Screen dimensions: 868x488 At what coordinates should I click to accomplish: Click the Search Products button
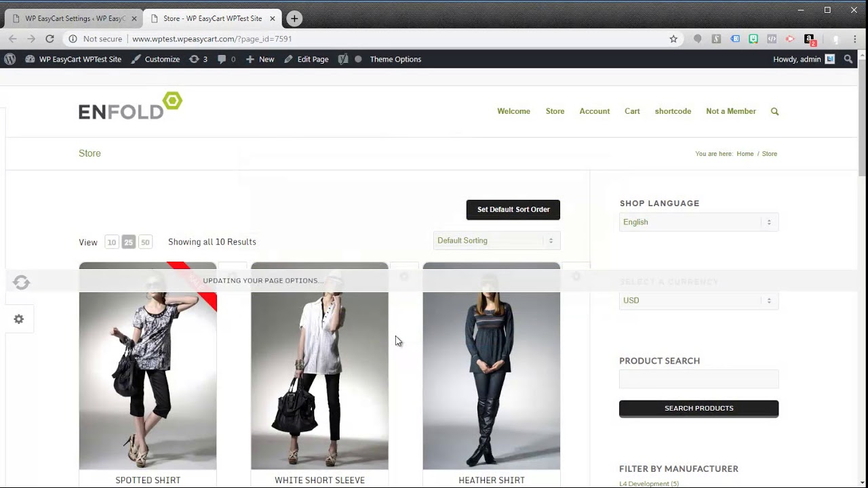point(698,408)
